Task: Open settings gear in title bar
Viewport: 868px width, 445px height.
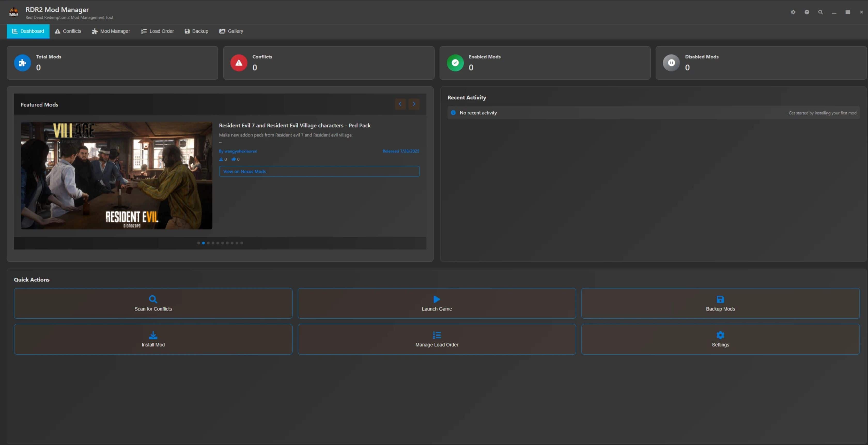Action: [x=793, y=12]
